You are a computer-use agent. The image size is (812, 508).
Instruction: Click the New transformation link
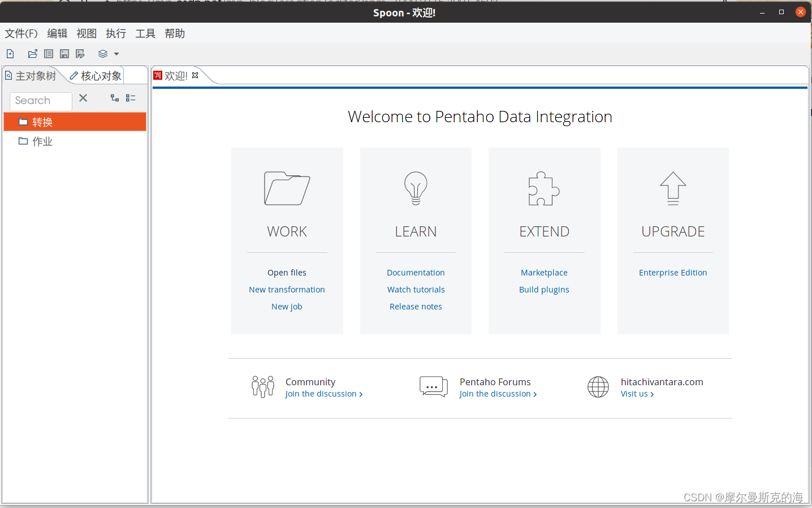click(287, 290)
